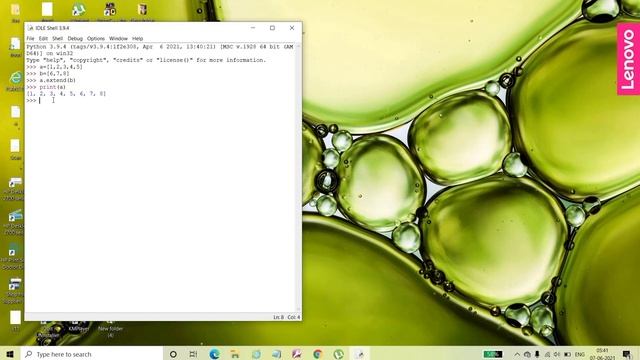
Task: Click the line 'a=[1,2,3,4,5]'
Action: coord(61,67)
